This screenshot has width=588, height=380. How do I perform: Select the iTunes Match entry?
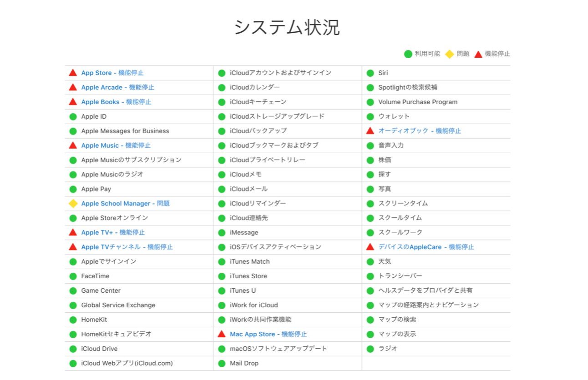coord(250,261)
